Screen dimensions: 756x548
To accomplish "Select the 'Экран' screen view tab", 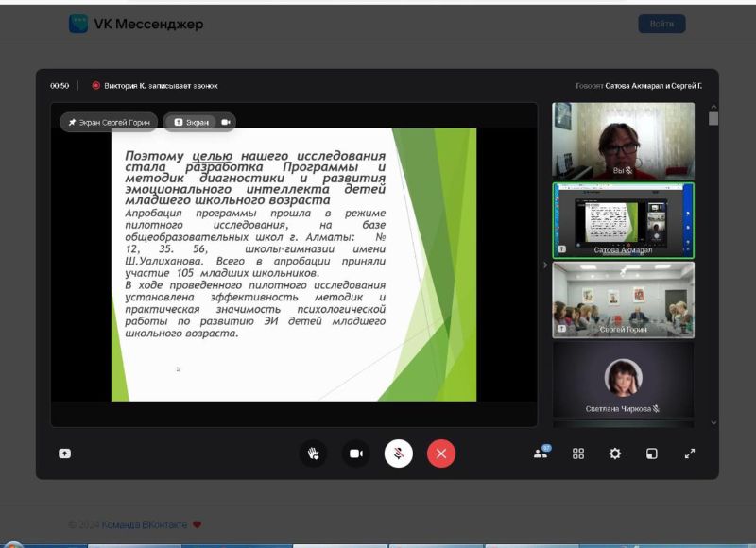I will coord(192,122).
